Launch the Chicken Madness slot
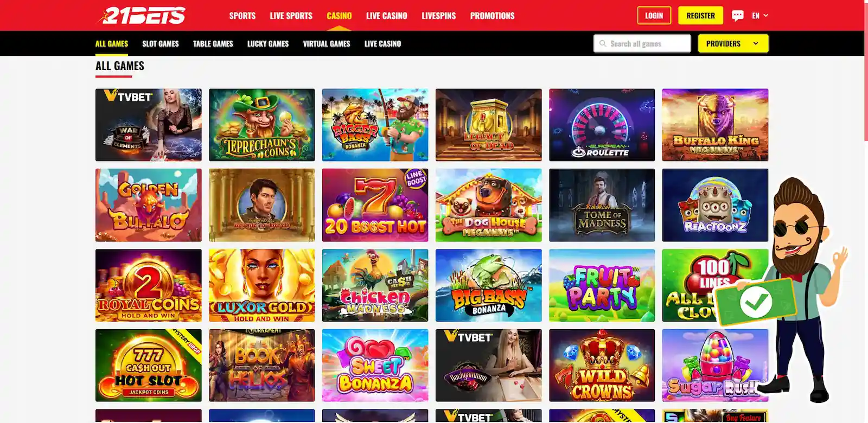Screen dimensions: 868x423 click(x=375, y=285)
